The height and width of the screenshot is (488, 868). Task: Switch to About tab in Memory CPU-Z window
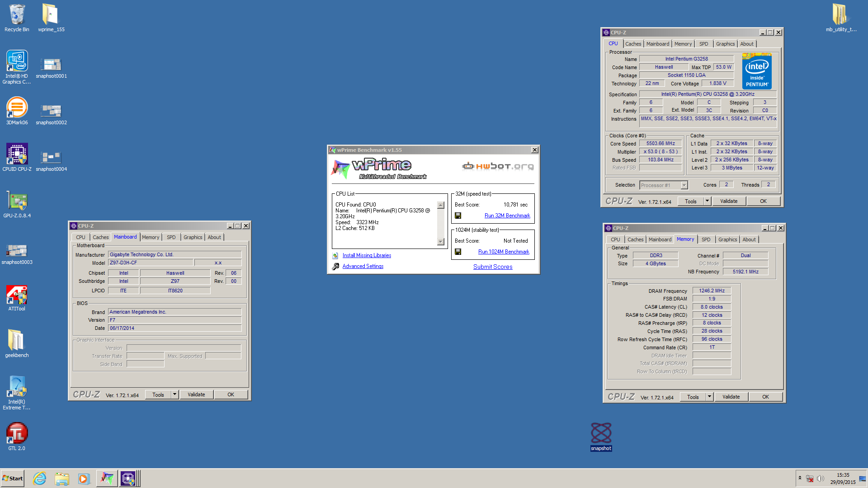pyautogui.click(x=749, y=239)
